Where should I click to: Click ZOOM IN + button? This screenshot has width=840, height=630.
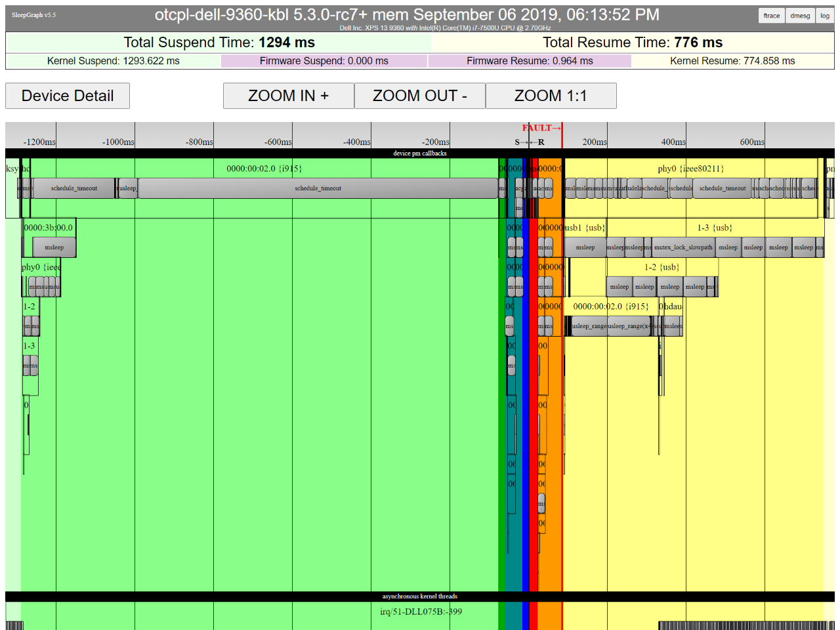point(289,96)
